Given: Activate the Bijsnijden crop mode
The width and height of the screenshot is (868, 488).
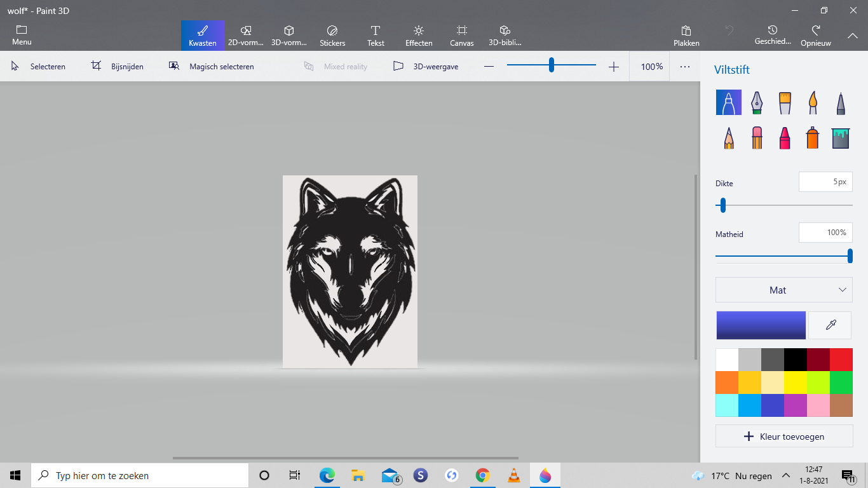Looking at the screenshot, I should tap(118, 66).
